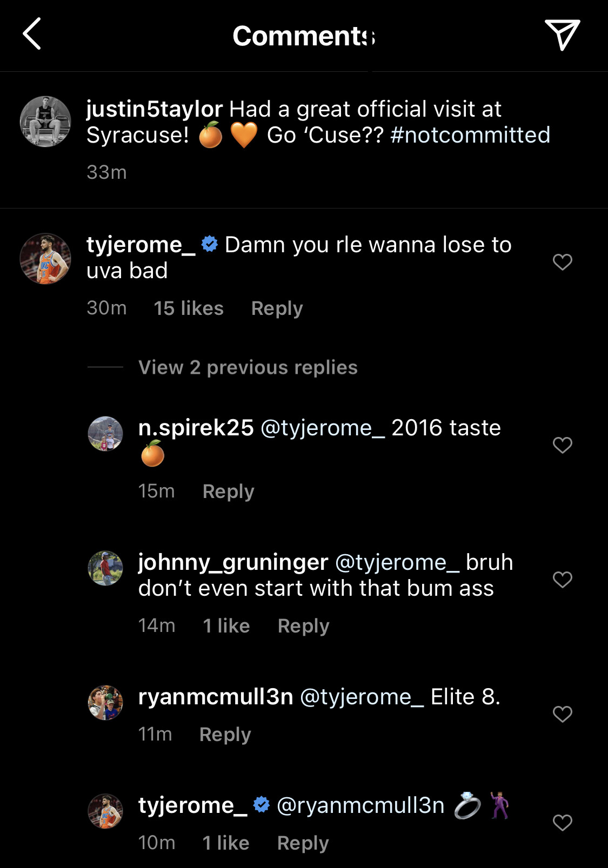608x868 pixels.
Task: Like johnny_gruninger's reply with heart icon
Action: pyautogui.click(x=562, y=580)
